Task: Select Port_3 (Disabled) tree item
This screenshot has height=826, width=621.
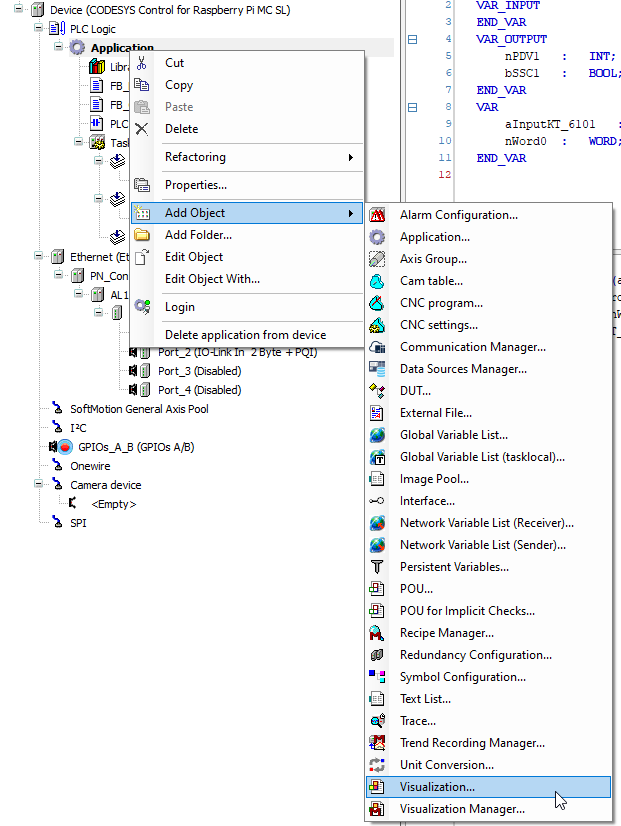Action: pyautogui.click(x=200, y=371)
